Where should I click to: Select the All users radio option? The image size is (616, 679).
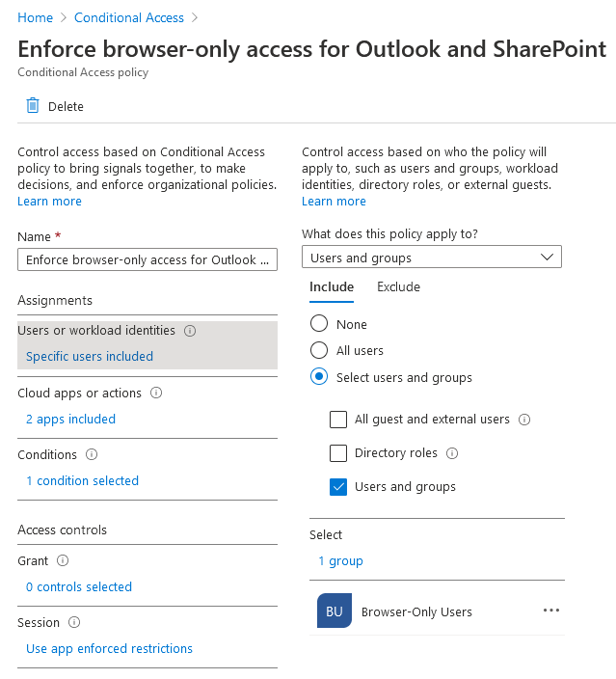(x=319, y=350)
